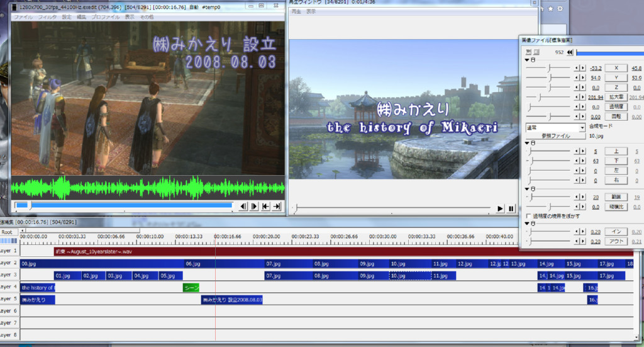Click the gear icon in the background window
The image size is (644, 347).
coord(560,9)
